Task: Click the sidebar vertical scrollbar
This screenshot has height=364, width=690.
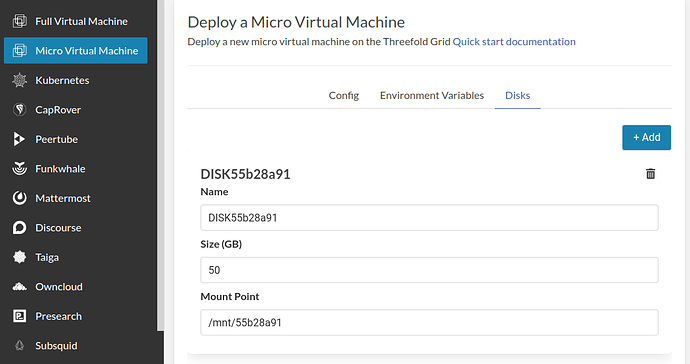Action: tap(160, 165)
